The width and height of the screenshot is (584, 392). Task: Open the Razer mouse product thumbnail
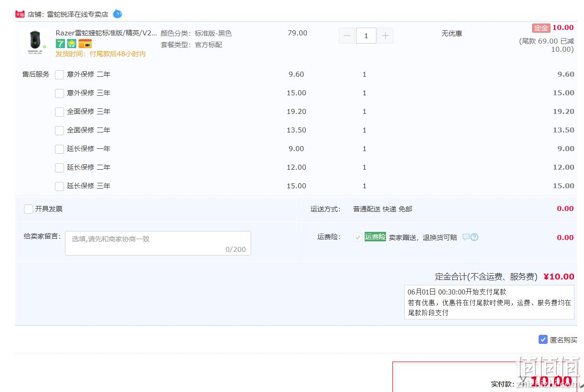(35, 41)
